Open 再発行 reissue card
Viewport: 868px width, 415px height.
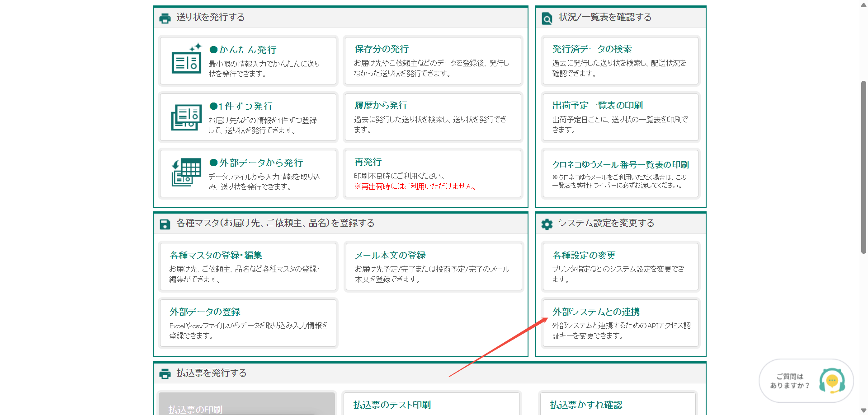point(433,174)
